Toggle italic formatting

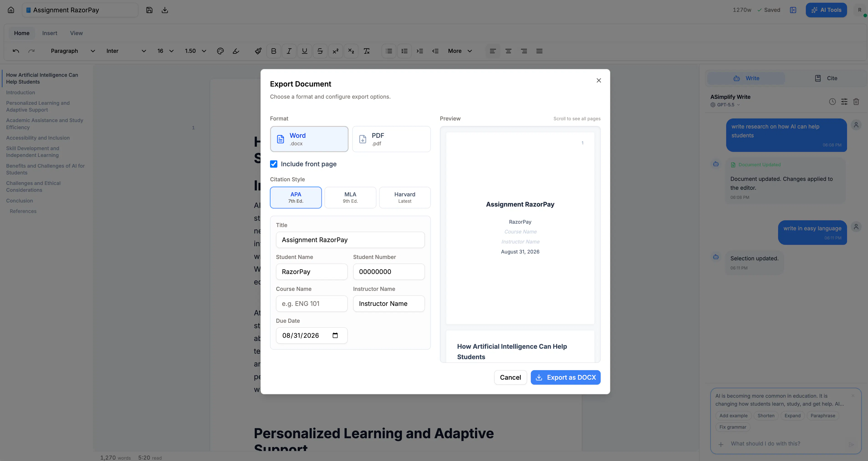(x=289, y=51)
